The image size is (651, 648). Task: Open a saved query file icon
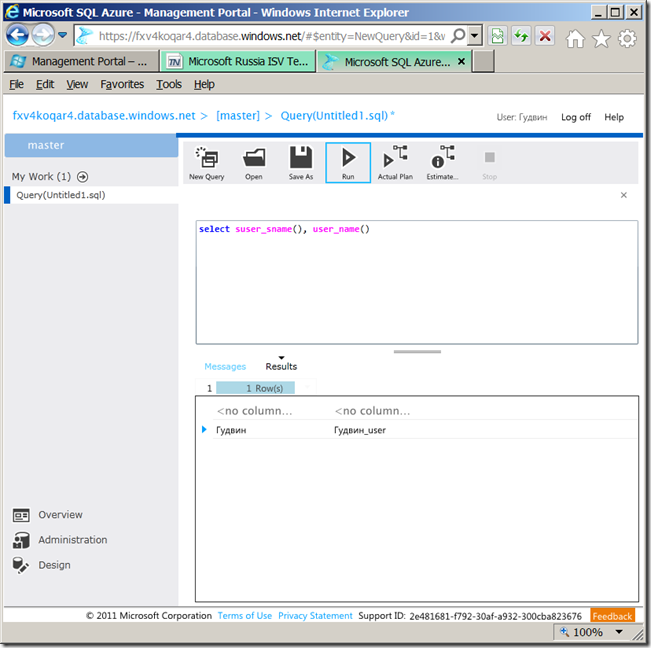[x=254, y=163]
